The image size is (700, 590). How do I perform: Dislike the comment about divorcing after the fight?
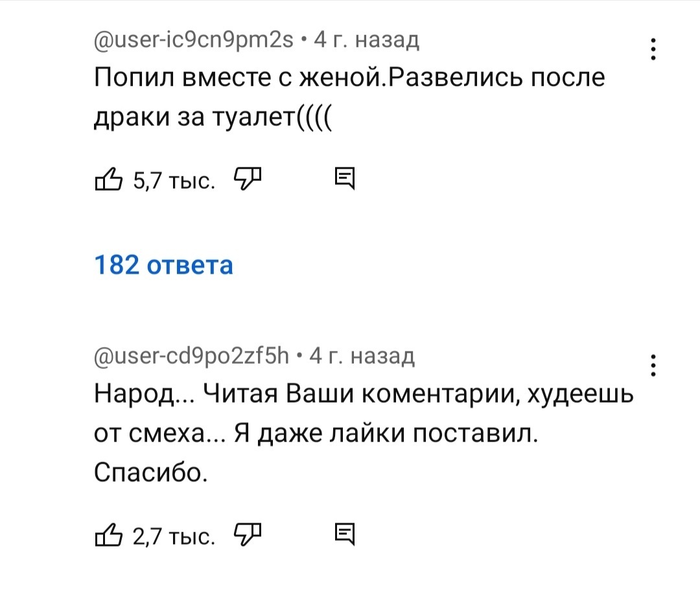(x=246, y=177)
